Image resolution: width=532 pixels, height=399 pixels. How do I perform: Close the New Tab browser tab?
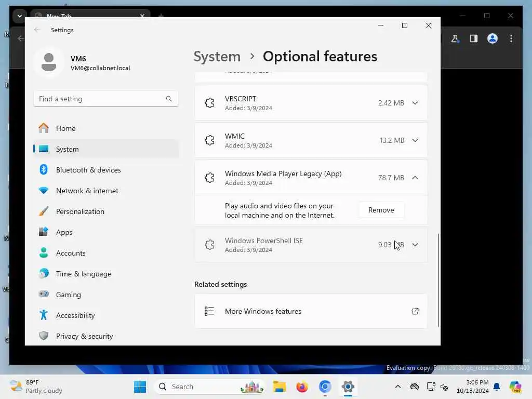click(142, 16)
